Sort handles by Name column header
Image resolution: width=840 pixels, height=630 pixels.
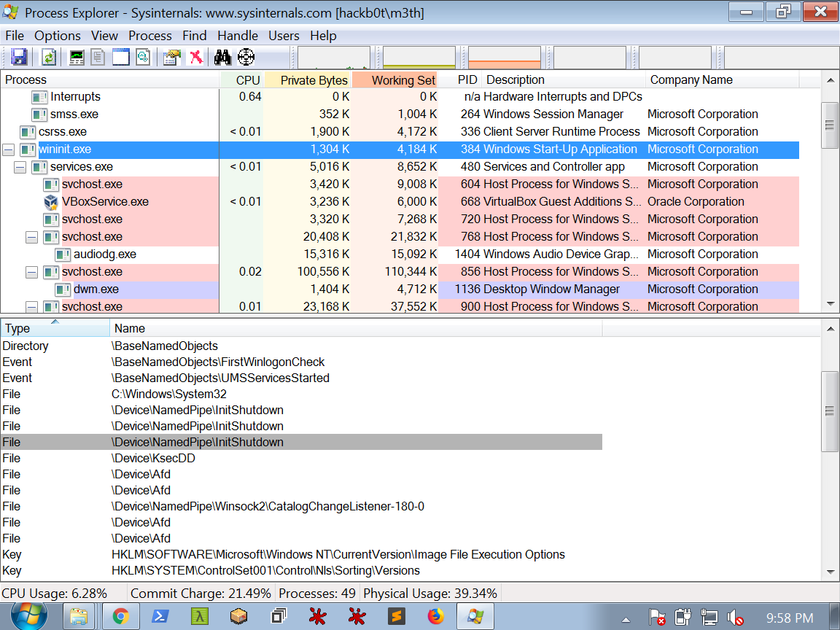[x=357, y=328]
